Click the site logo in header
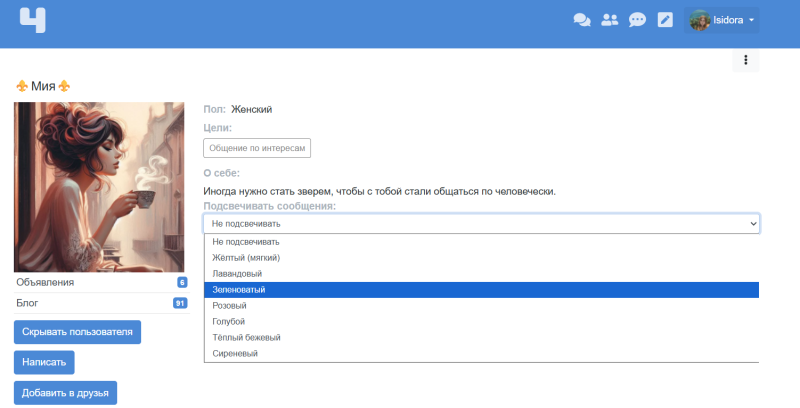The height and width of the screenshot is (408, 800). tap(33, 20)
